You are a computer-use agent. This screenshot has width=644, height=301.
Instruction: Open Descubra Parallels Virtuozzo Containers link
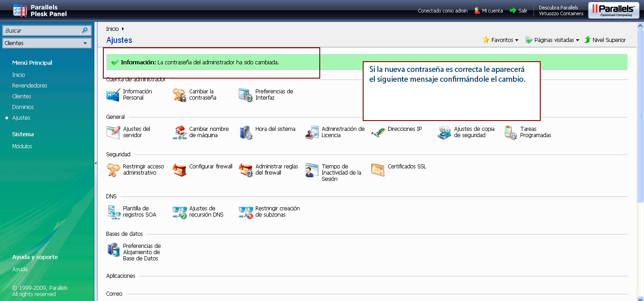click(x=561, y=11)
